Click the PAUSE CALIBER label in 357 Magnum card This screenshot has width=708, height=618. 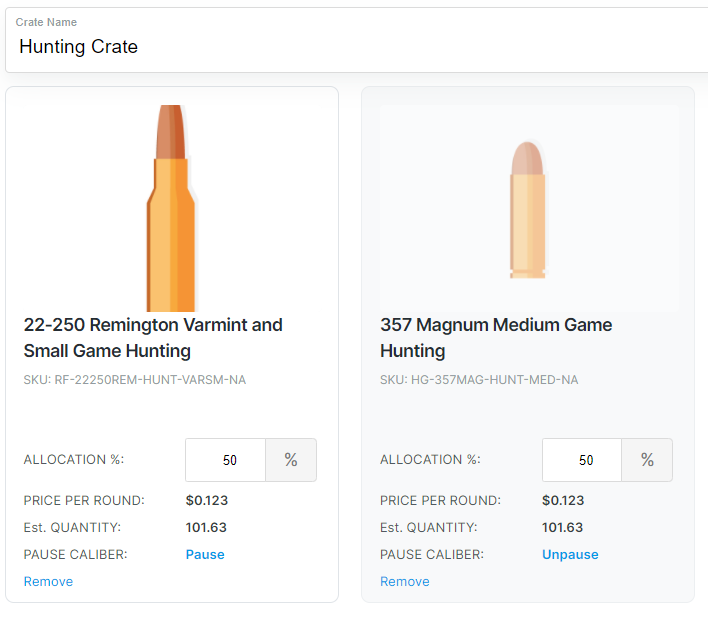430,554
